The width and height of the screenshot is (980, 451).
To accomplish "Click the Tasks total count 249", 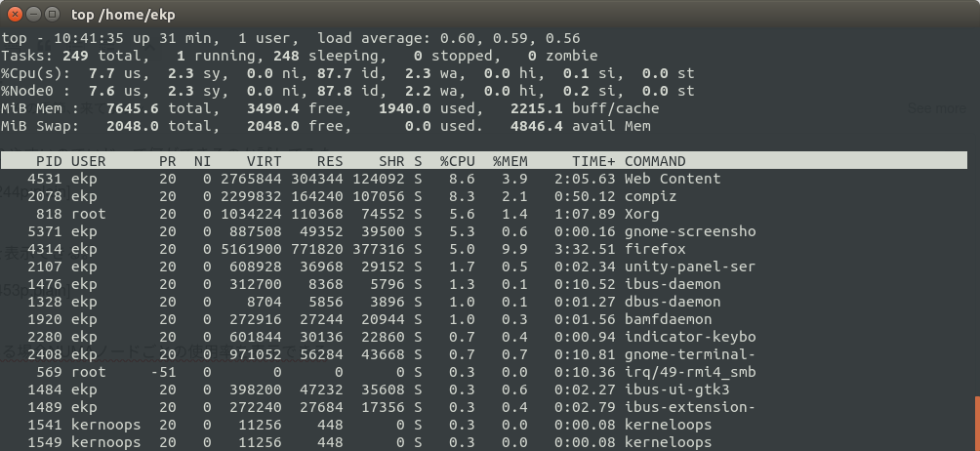I will pyautogui.click(x=75, y=56).
